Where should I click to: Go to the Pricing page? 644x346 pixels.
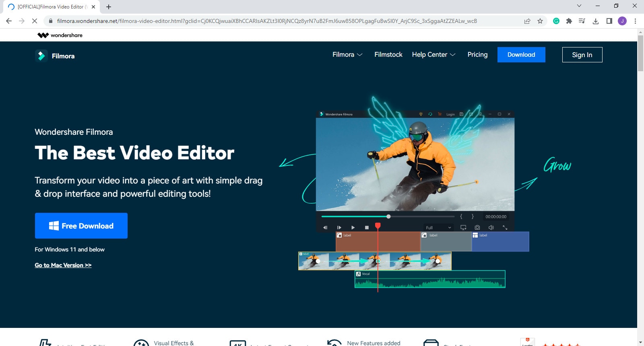[477, 55]
